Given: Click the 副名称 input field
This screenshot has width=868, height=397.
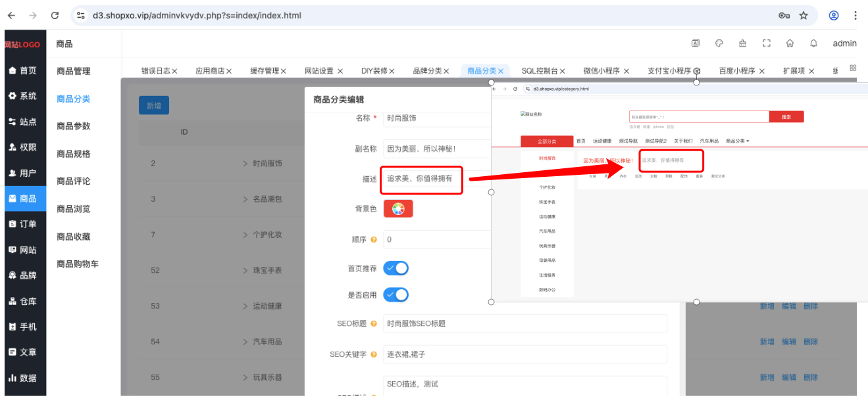Looking at the screenshot, I should 437,149.
